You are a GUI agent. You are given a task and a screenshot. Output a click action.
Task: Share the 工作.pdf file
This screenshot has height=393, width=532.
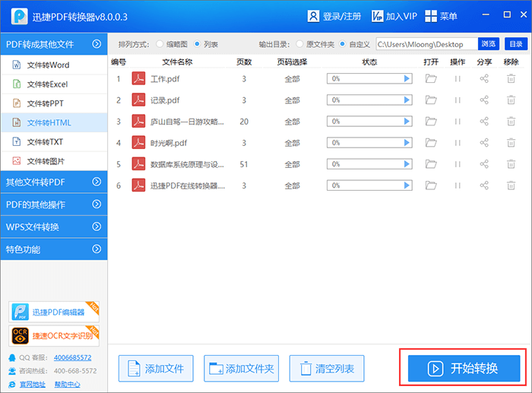click(x=484, y=79)
